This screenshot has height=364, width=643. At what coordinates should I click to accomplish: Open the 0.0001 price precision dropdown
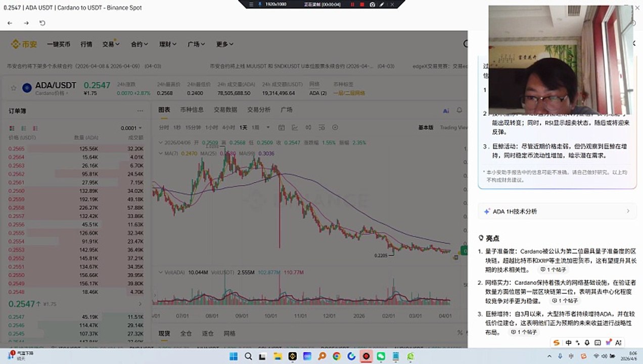pos(131,128)
